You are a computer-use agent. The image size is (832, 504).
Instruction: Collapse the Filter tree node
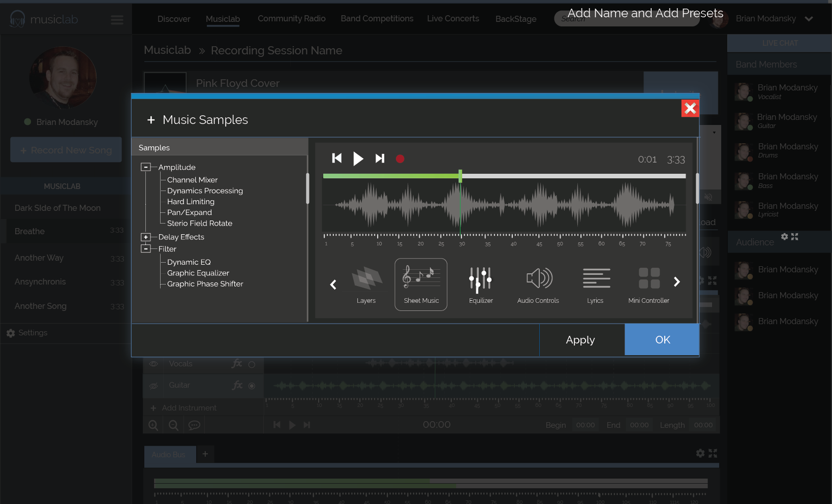coord(146,249)
